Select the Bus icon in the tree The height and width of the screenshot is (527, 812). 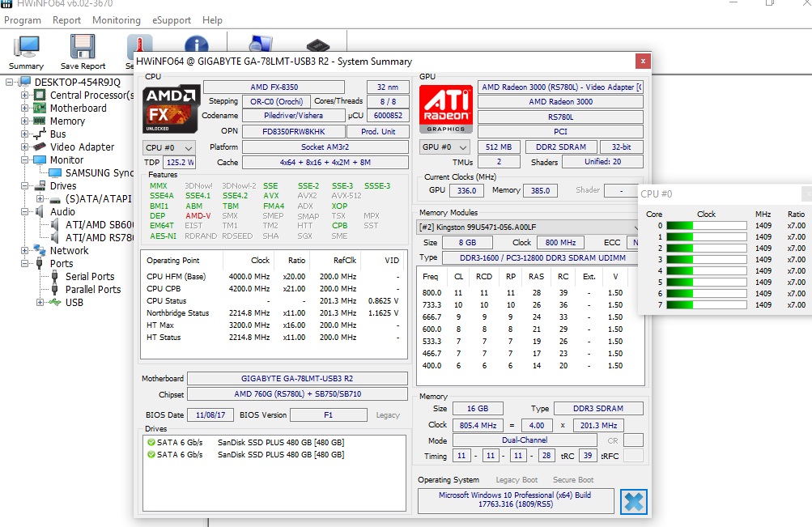point(40,134)
